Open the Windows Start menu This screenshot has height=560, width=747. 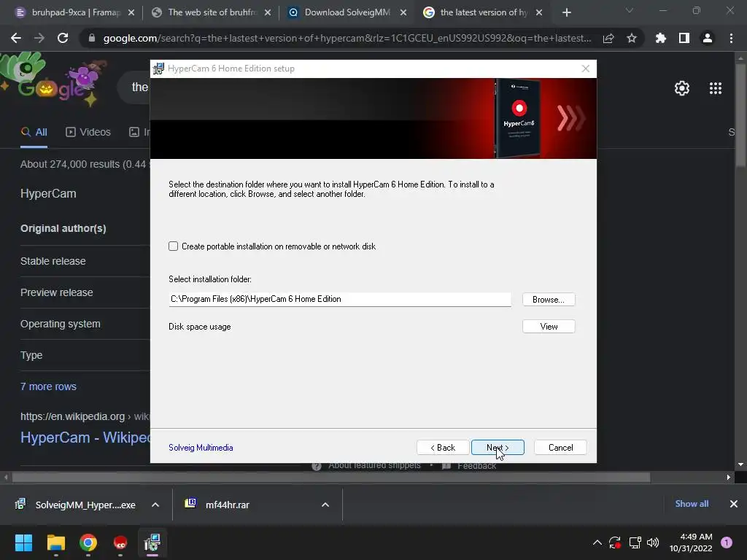pyautogui.click(x=23, y=542)
